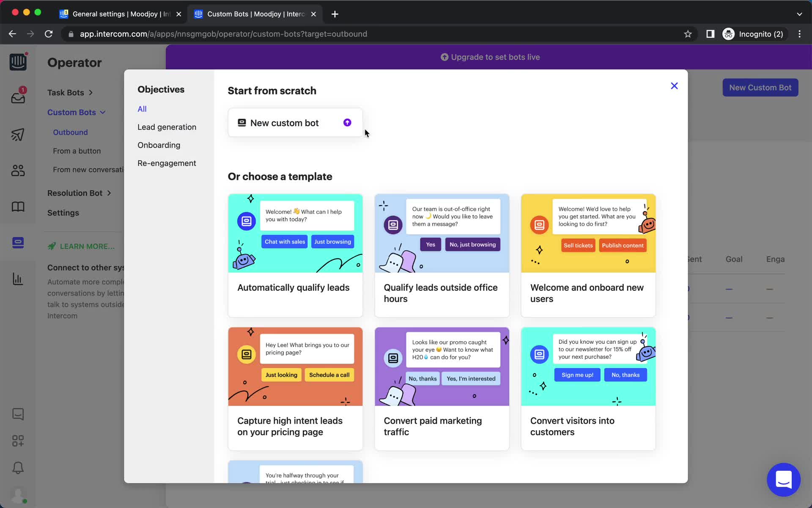Open the Inbox icon in left sidebar
Viewport: 812px width, 508px height.
tap(18, 97)
